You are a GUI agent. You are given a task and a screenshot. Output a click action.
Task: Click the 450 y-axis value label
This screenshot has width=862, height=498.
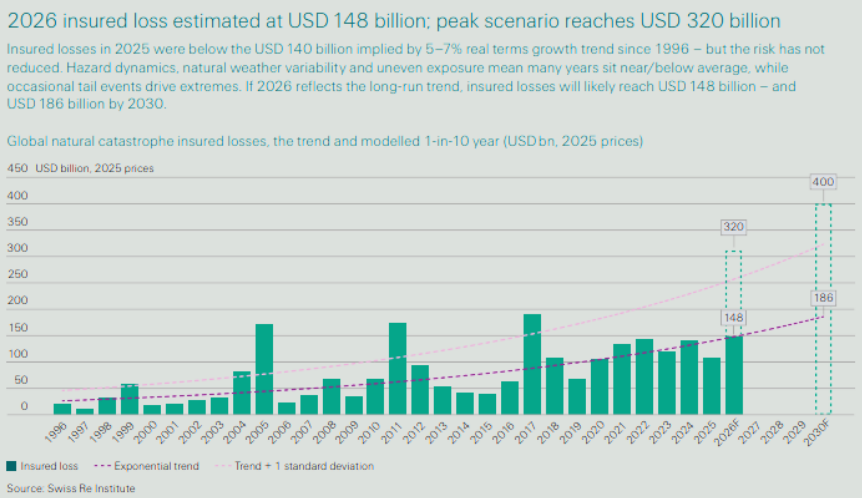coord(17,168)
